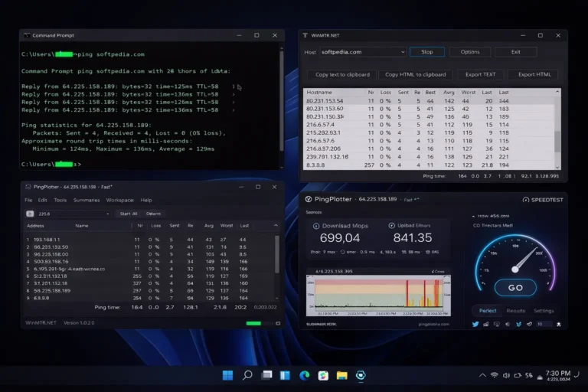This screenshot has height=392, width=588.
Task: Open File Explorer from taskbar
Action: (342, 375)
